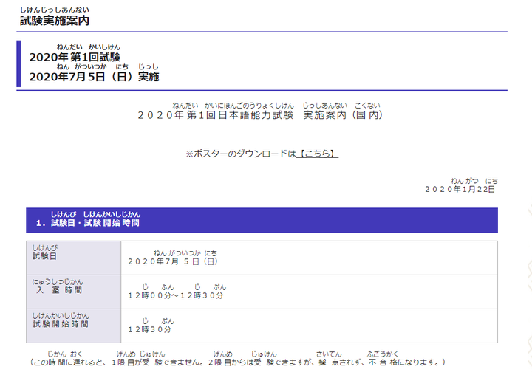Click the text ※ポスターのダウンロードは
Image resolution: width=532 pixels, height=392 pixels.
click(x=241, y=154)
